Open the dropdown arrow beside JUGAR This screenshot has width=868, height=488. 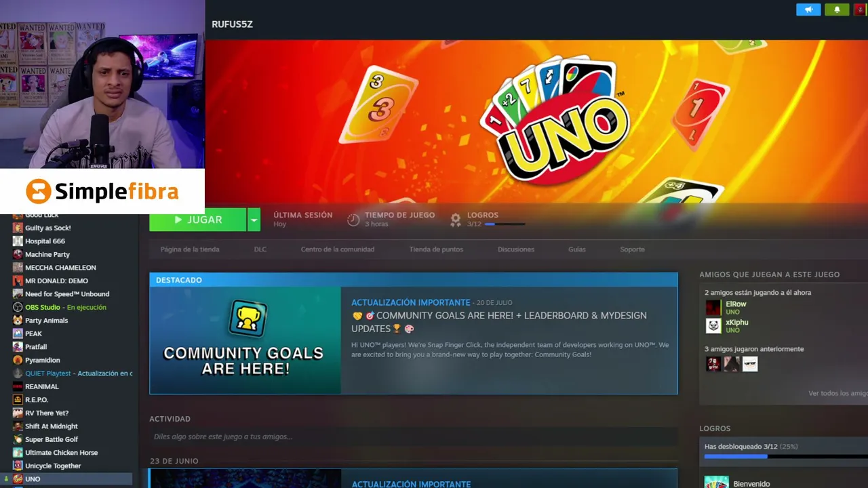pyautogui.click(x=254, y=220)
